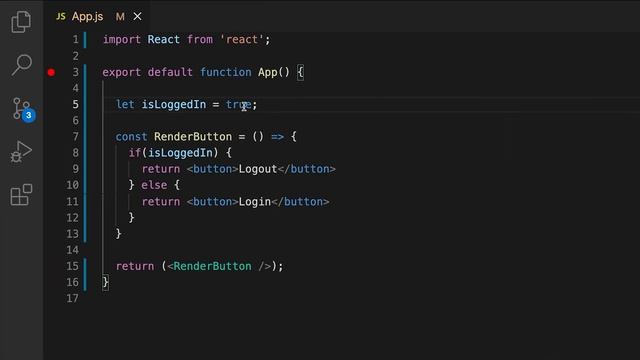This screenshot has height=360, width=640.
Task: Close the App.js tab
Action: 138,16
